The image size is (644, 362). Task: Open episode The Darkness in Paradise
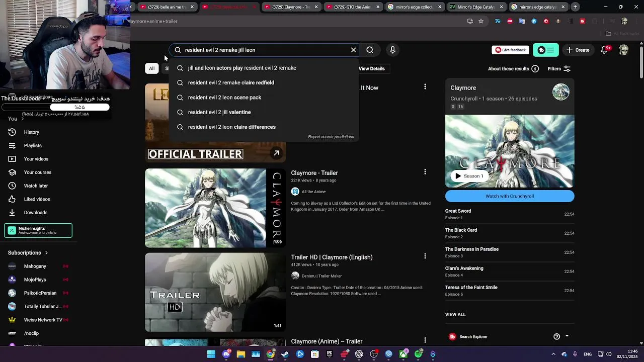pyautogui.click(x=510, y=252)
